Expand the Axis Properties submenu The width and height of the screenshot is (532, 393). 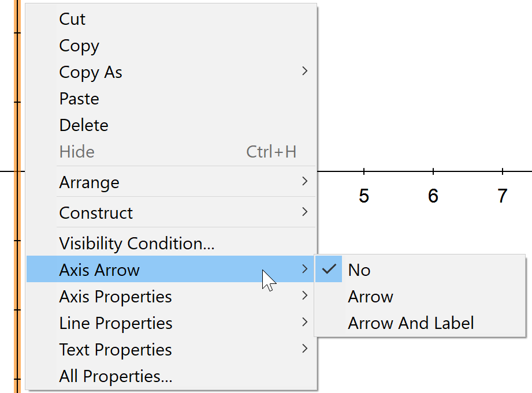[x=116, y=297]
